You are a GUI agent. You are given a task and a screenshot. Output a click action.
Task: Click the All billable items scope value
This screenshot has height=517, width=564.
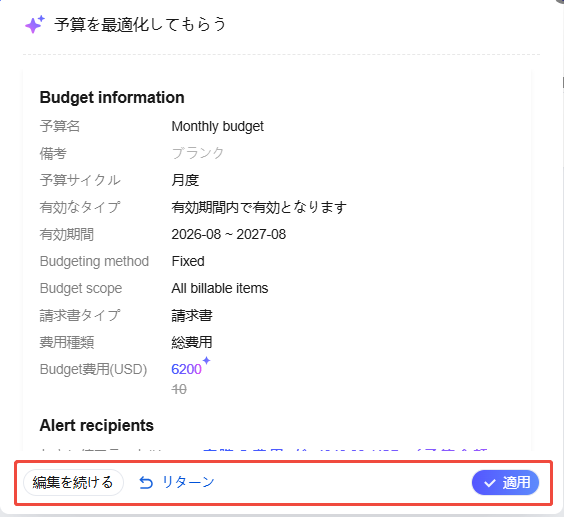(220, 288)
